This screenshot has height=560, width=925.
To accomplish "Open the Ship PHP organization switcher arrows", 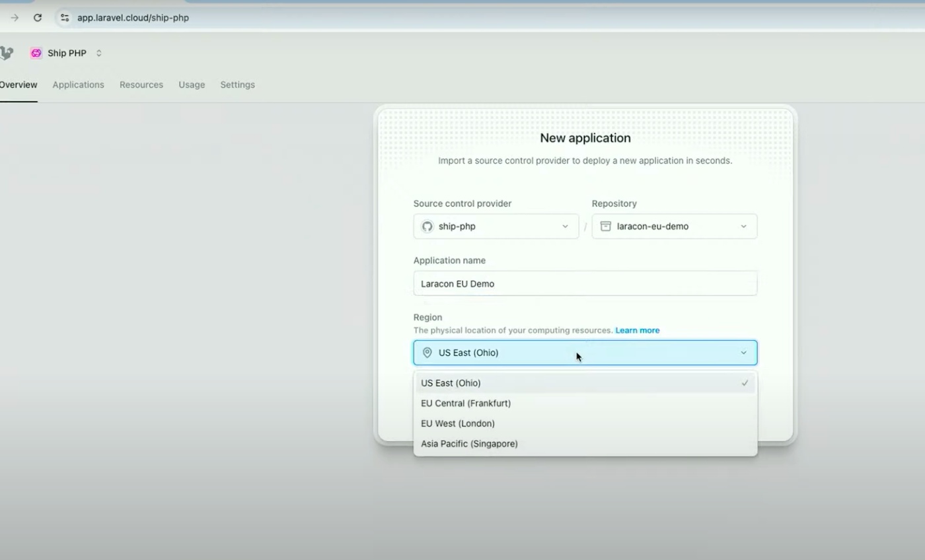I will tap(98, 53).
